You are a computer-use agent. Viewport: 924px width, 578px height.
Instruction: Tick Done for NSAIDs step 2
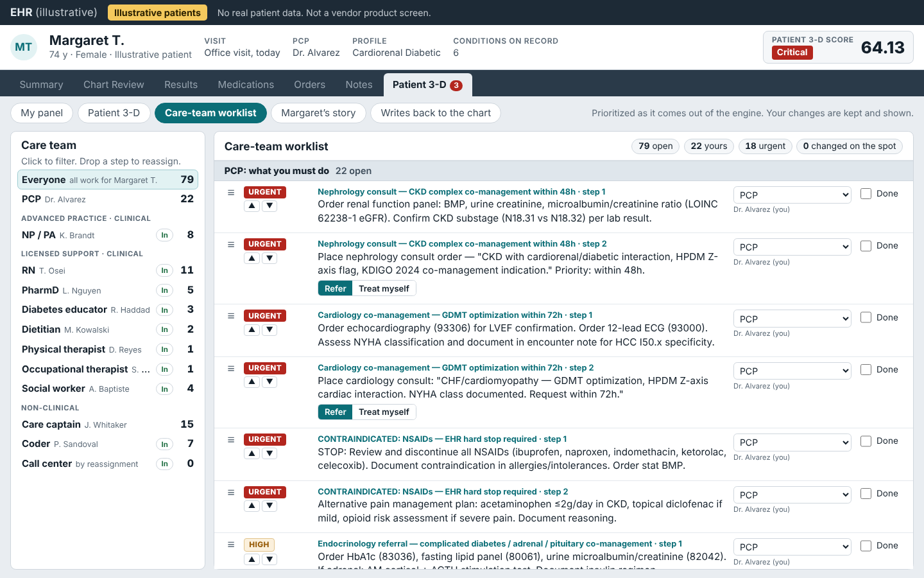coord(866,493)
